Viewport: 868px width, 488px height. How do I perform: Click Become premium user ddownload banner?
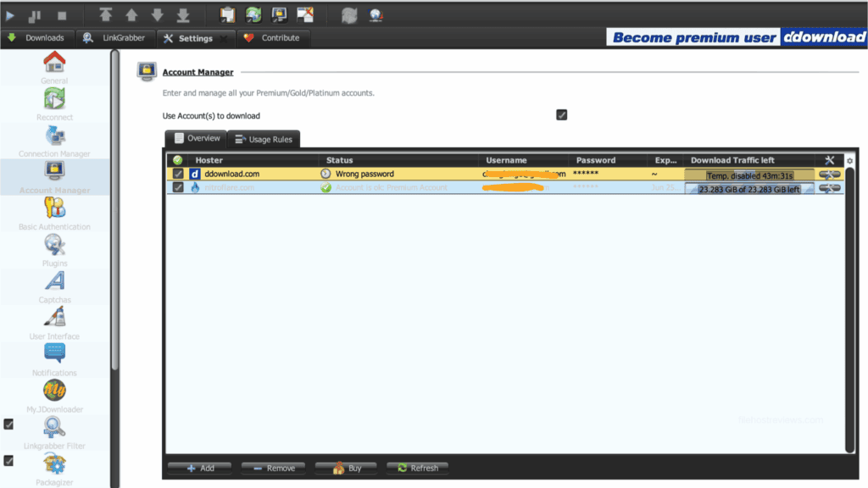737,37
